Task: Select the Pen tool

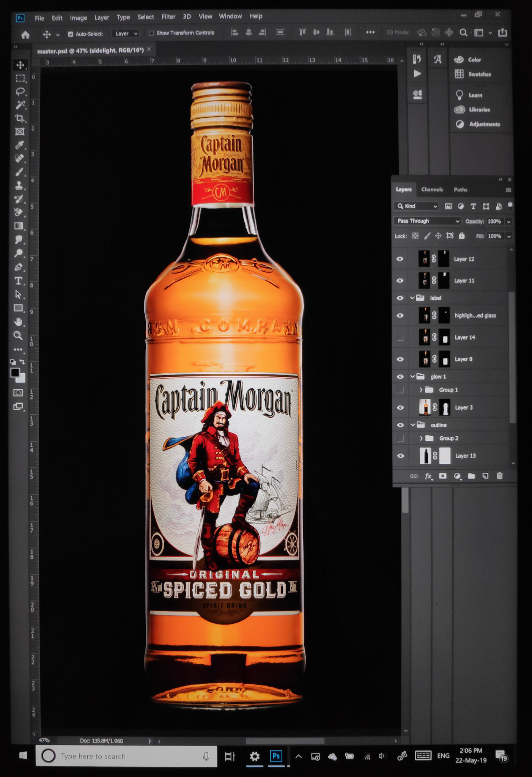Action: tap(19, 267)
